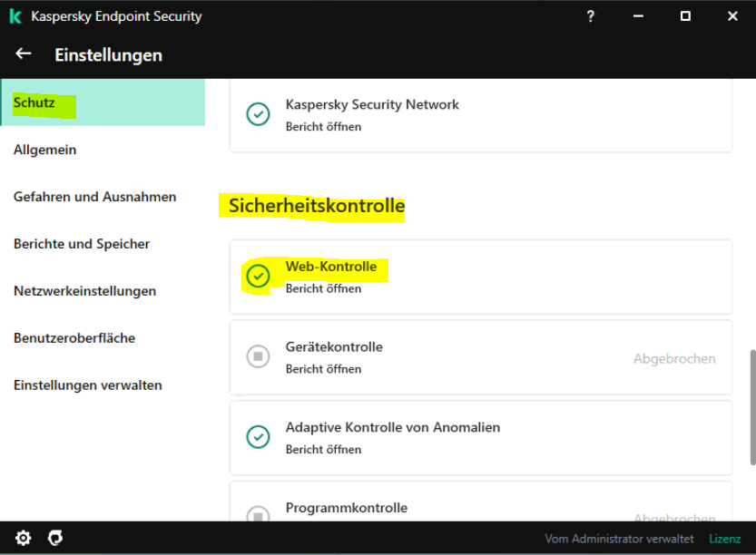Screen dimensions: 756x555
Task: Go to Gefahren und Ausnahmen
Action: tap(94, 197)
